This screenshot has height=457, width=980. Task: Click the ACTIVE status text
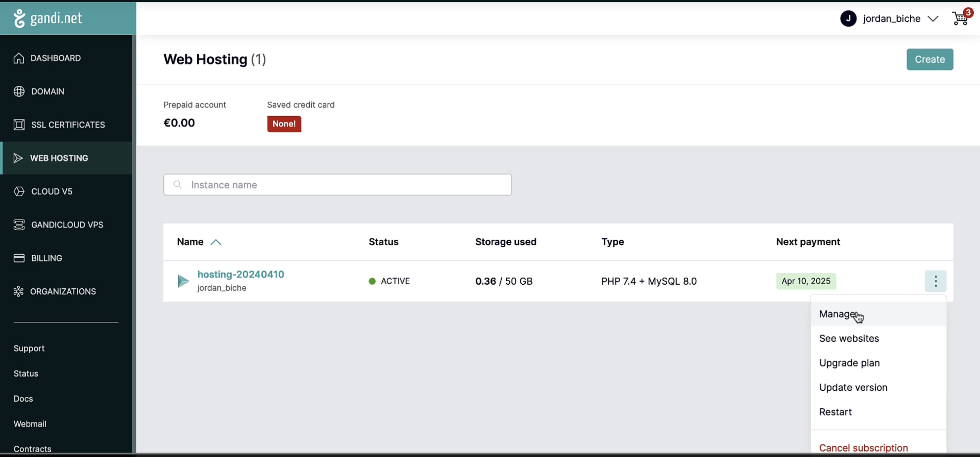pos(395,281)
